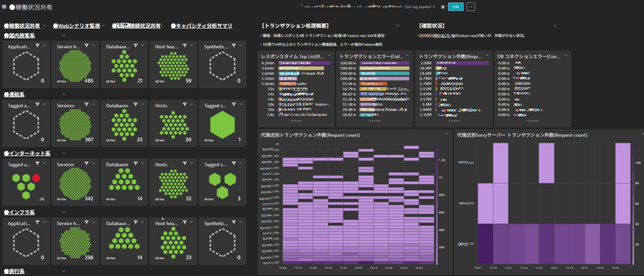Click the Edit dashboard button
This screenshot has width=644, height=276.
point(456,7)
